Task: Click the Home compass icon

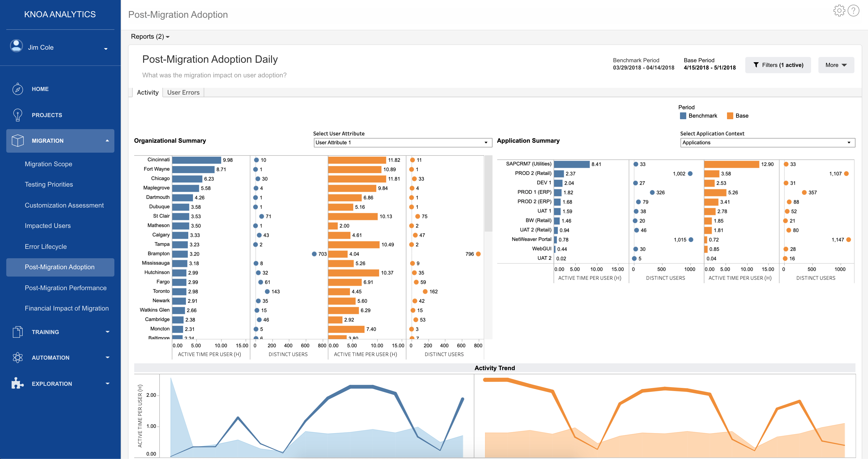Action: [17, 89]
